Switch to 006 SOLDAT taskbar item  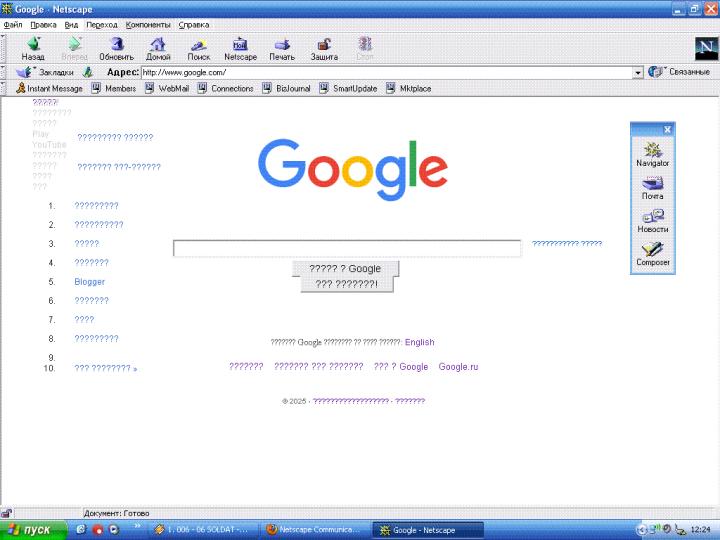tap(204, 530)
